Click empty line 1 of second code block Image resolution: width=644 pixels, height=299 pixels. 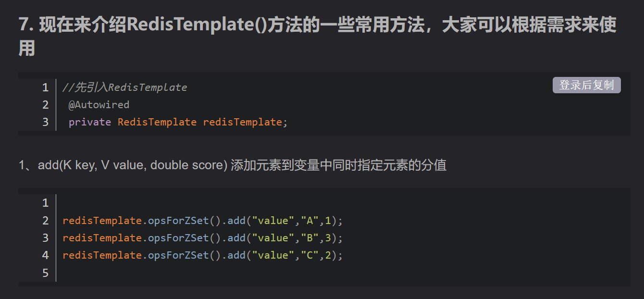(x=192, y=203)
